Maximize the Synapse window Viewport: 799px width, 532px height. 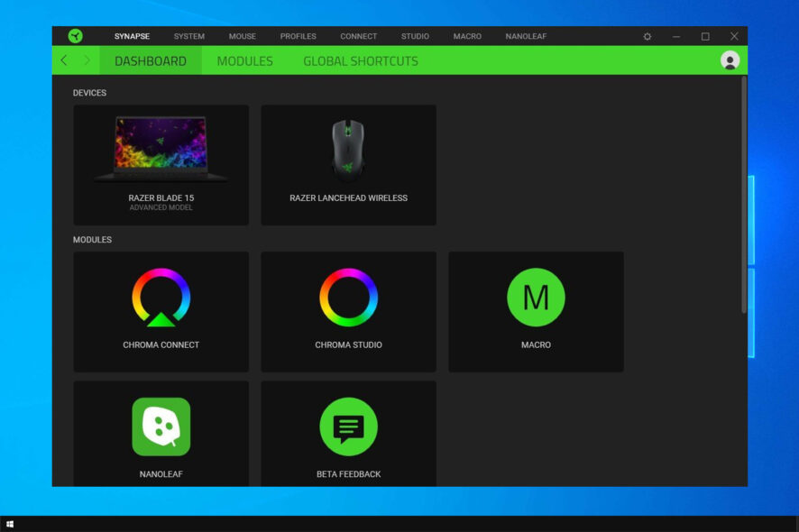(705, 37)
